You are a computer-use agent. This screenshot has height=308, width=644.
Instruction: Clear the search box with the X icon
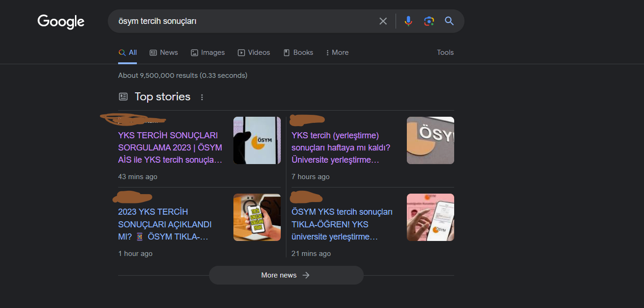click(383, 21)
